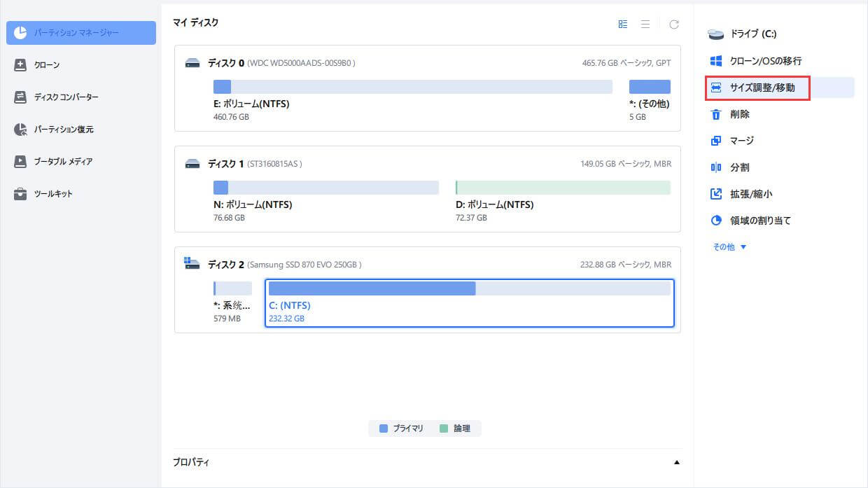Screen dimensions: 868x488
Task: Open the Bootable Media (ブータブルメディア) section
Action: point(63,162)
